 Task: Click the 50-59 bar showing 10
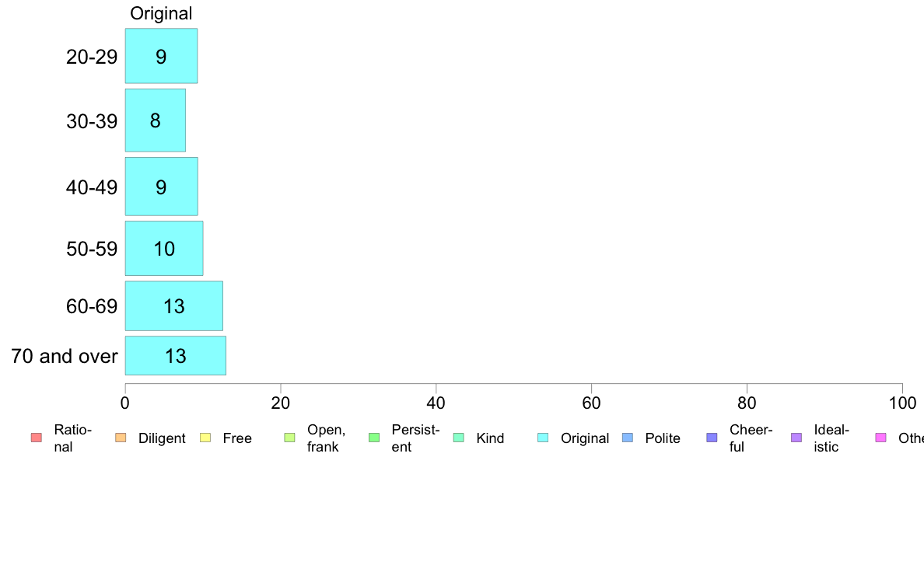164,249
